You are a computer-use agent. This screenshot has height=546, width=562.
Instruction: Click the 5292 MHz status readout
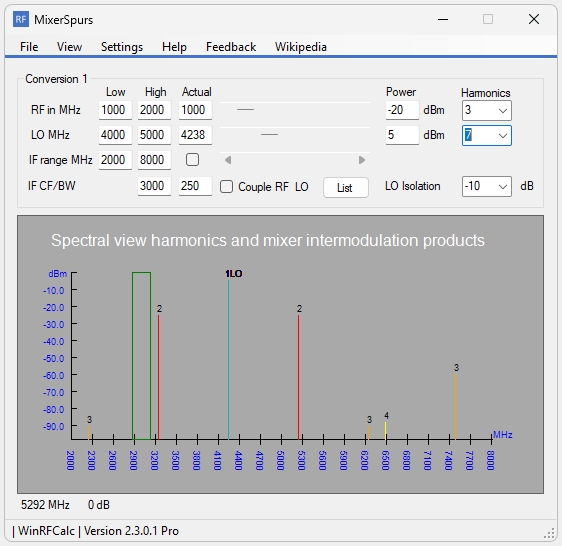(x=45, y=505)
